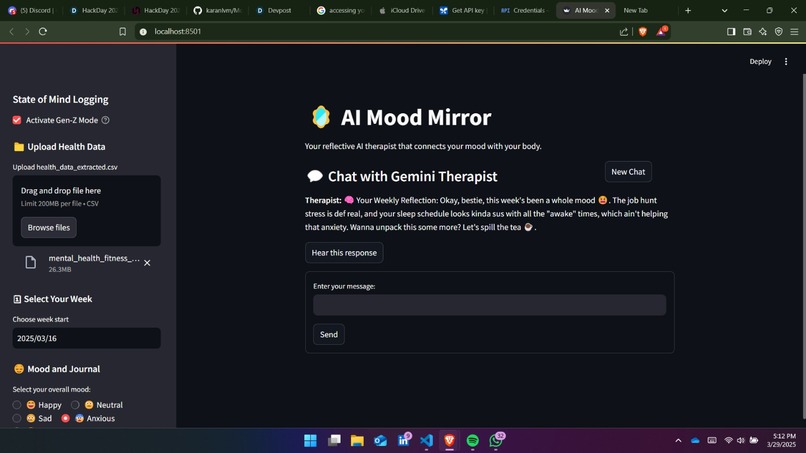This screenshot has width=806, height=453.
Task: Send the chat message
Action: point(329,334)
